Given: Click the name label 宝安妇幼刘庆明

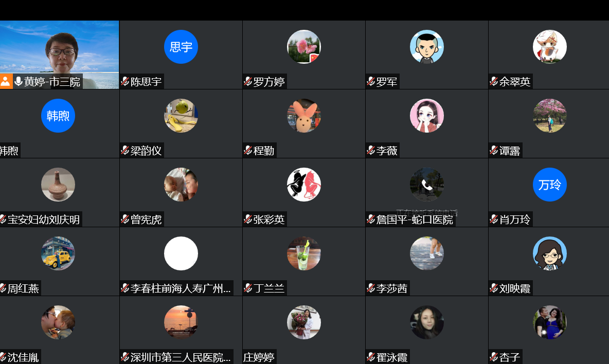Looking at the screenshot, I should point(44,220).
